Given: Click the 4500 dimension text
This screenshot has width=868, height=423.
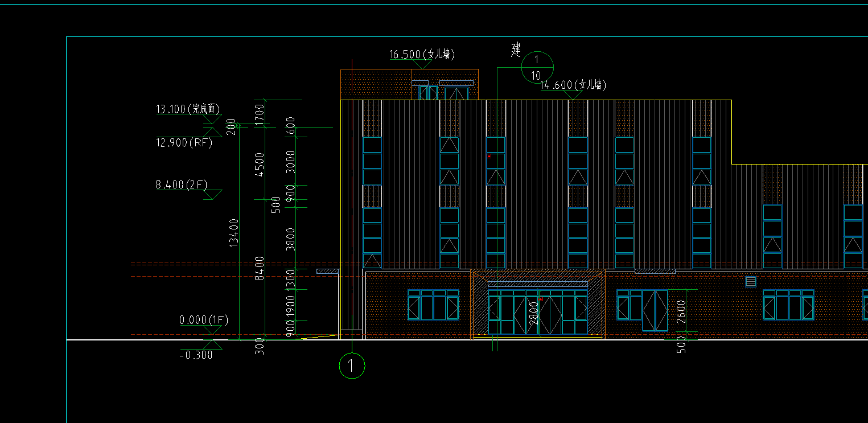Looking at the screenshot, I should coord(260,164).
